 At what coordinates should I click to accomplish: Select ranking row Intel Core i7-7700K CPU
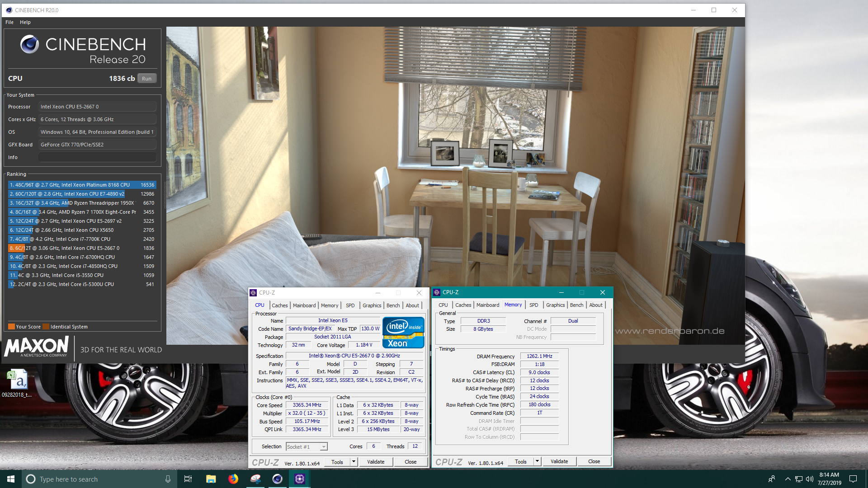click(x=81, y=239)
